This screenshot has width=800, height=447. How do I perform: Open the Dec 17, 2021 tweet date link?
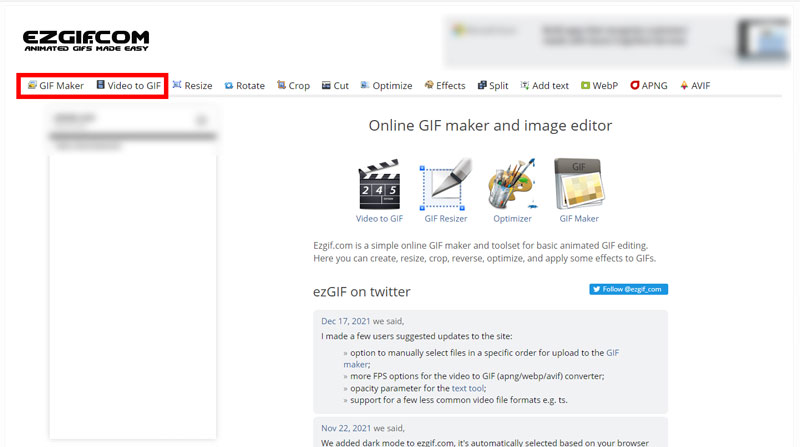[345, 321]
